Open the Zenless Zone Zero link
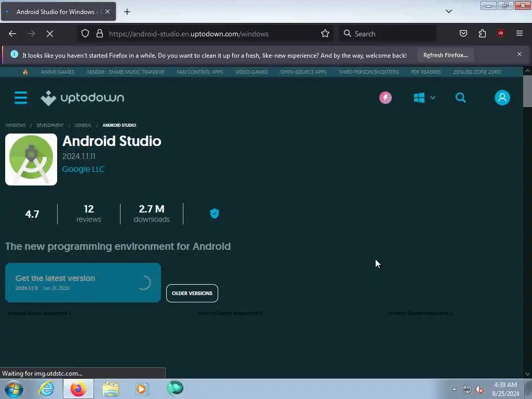Image resolution: width=532 pixels, height=399 pixels. pos(477,72)
